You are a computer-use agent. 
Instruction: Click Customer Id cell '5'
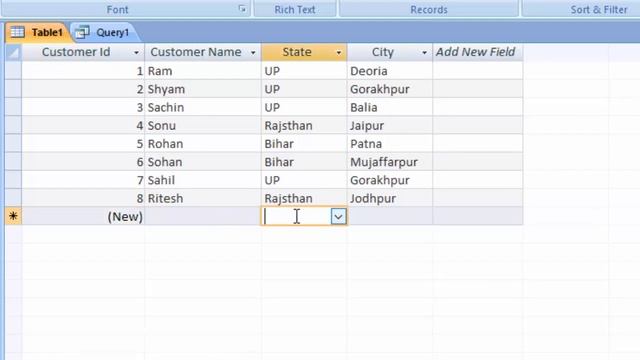(83, 144)
